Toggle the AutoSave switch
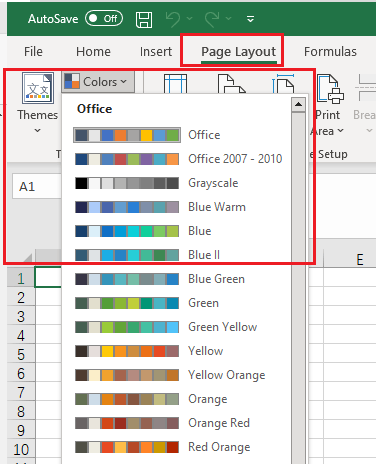The image size is (376, 464). (x=104, y=18)
